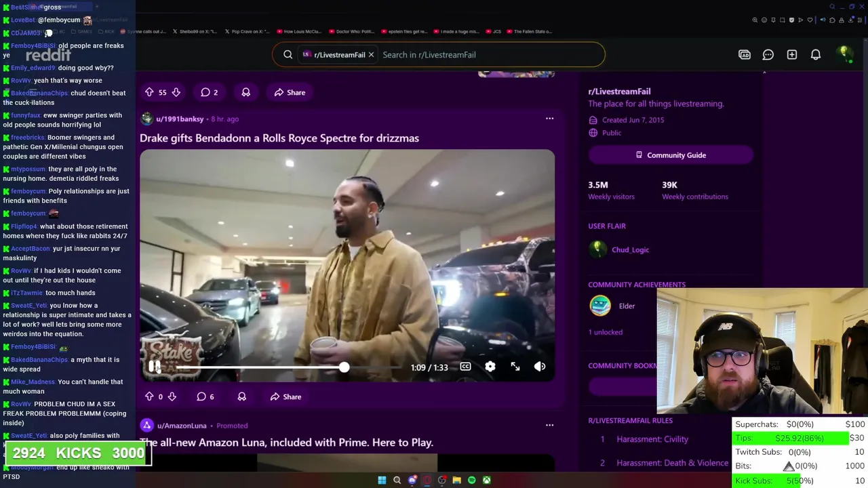Open the Drake gifts Bendadonn post title
Screen dimensions: 868x488
[279, 138]
